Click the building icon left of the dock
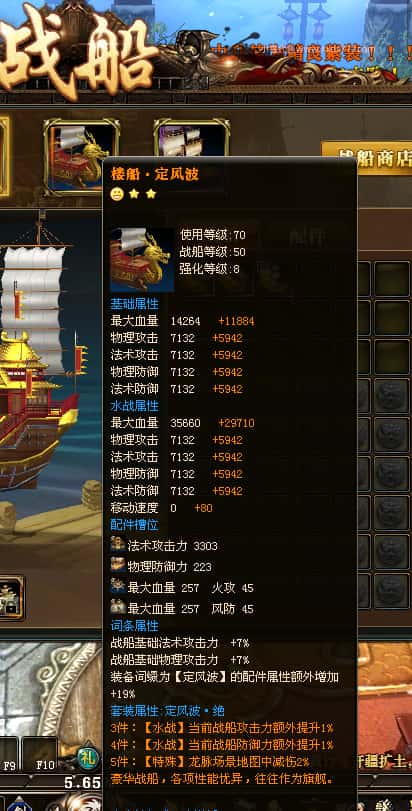 10,597
